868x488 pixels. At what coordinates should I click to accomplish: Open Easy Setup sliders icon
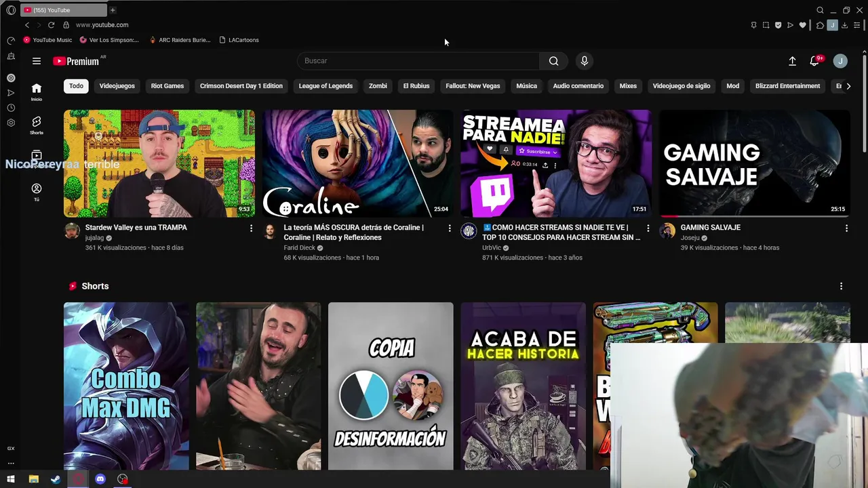[857, 25]
